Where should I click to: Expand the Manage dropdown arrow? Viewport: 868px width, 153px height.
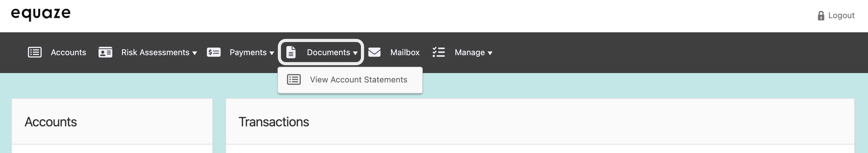[x=490, y=53]
